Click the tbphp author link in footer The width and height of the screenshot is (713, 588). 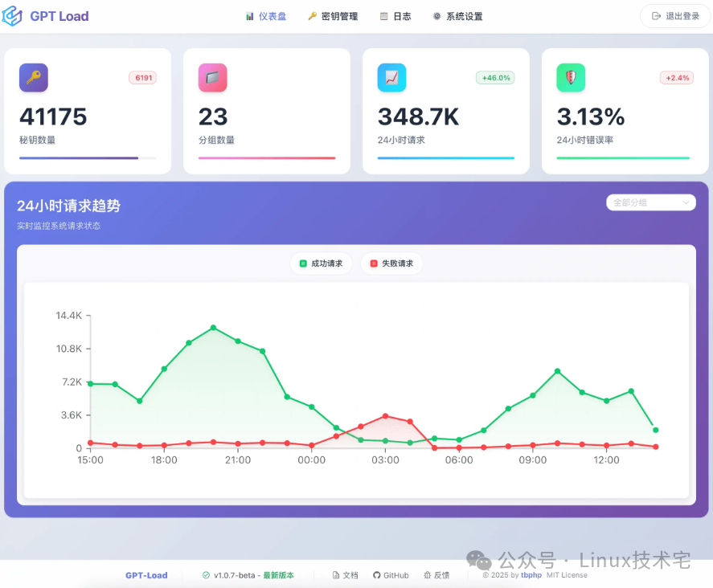point(531,575)
